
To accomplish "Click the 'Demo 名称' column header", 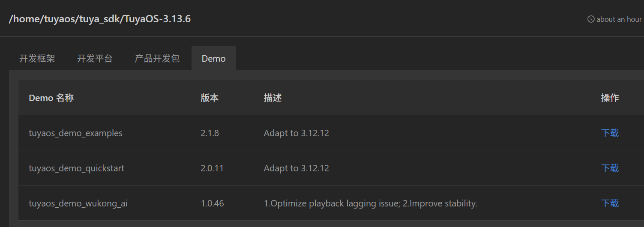I will [51, 98].
